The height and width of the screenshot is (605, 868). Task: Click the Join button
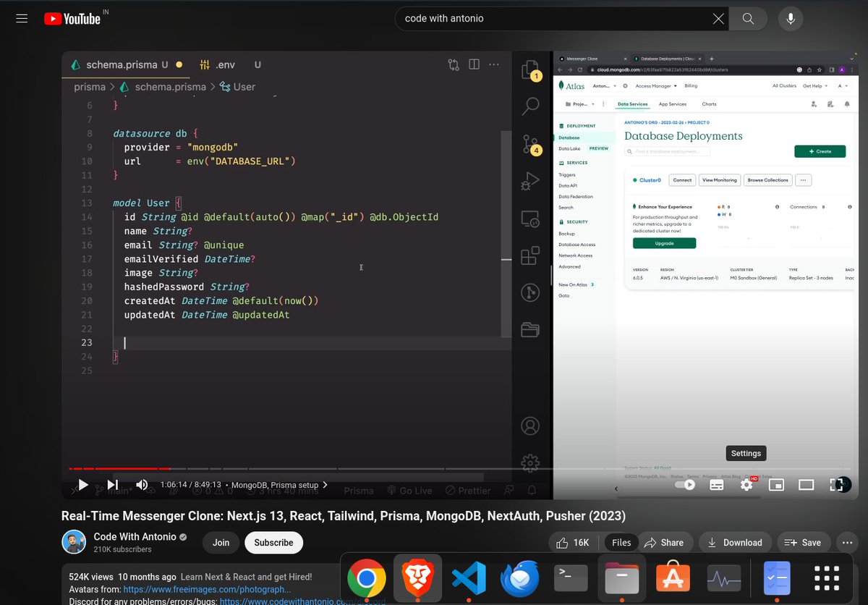coord(221,543)
